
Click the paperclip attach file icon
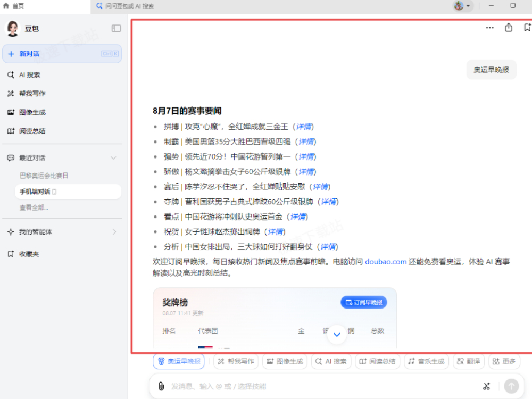(x=161, y=386)
